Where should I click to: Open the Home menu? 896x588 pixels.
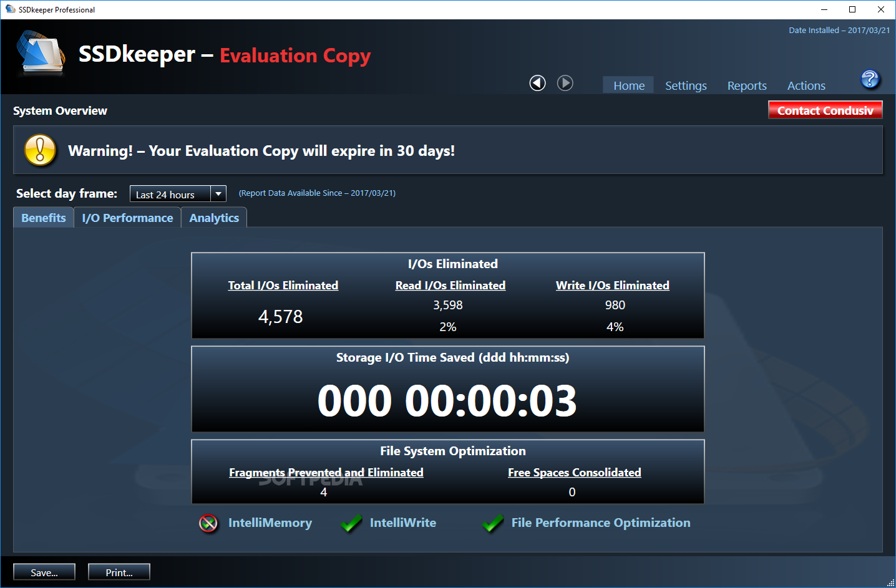click(628, 85)
